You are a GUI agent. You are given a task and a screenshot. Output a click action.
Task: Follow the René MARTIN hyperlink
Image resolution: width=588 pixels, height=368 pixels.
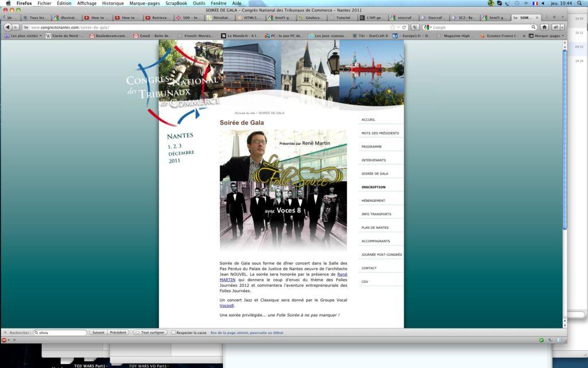pos(227,280)
